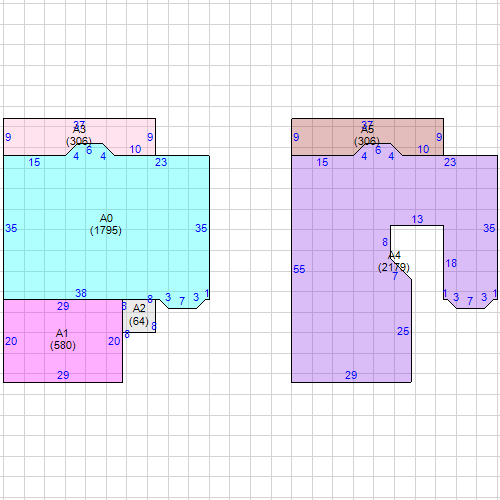This screenshot has height=500, width=500.
Task: Click the 25 dimension label in A4
Action: coord(403,331)
